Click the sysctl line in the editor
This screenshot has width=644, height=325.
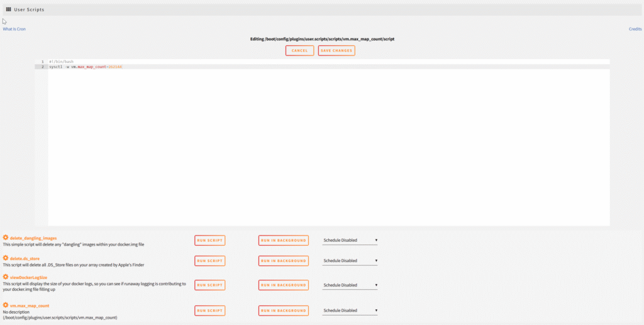(x=85, y=67)
